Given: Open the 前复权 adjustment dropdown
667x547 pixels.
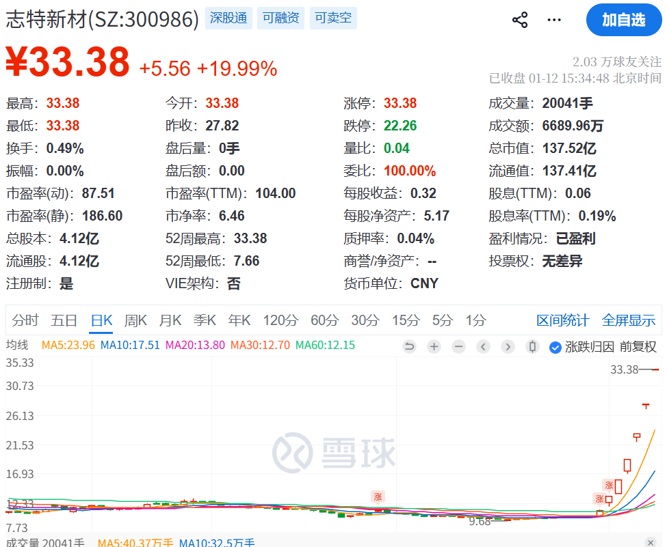Looking at the screenshot, I should click(638, 347).
